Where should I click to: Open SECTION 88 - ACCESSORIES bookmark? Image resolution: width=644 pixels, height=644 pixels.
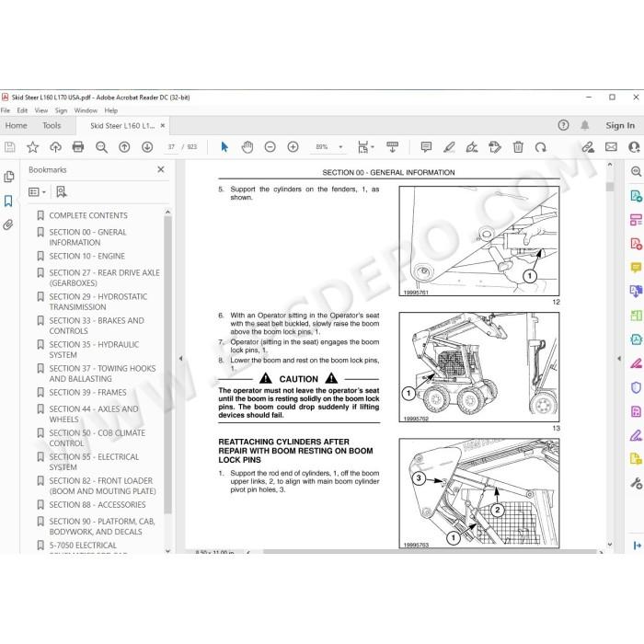[98, 505]
